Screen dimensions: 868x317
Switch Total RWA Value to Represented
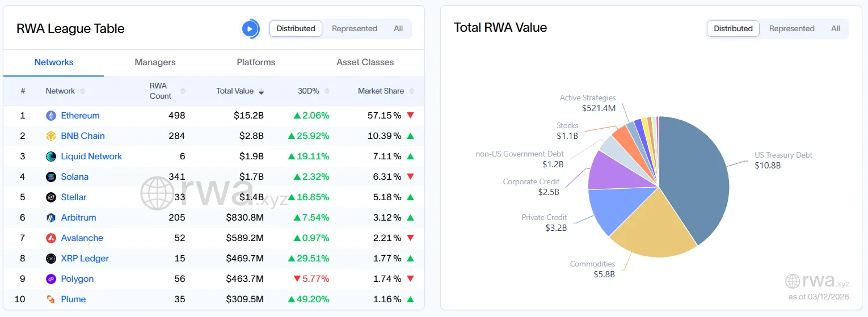tap(791, 29)
